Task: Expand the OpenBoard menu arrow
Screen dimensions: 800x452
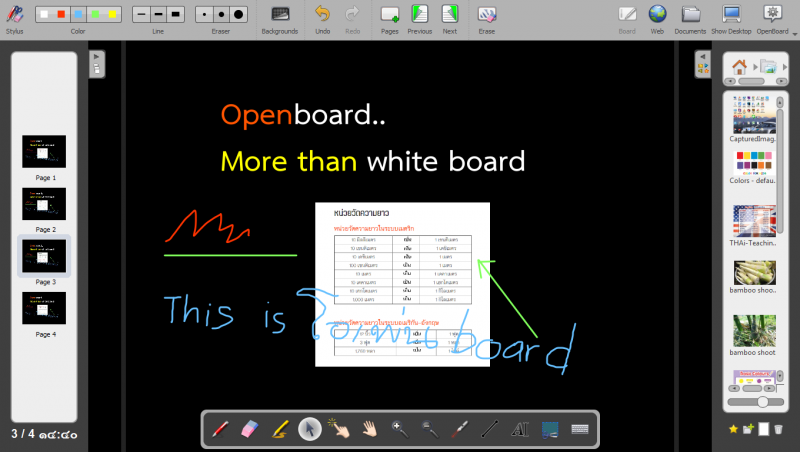Action: [x=795, y=34]
